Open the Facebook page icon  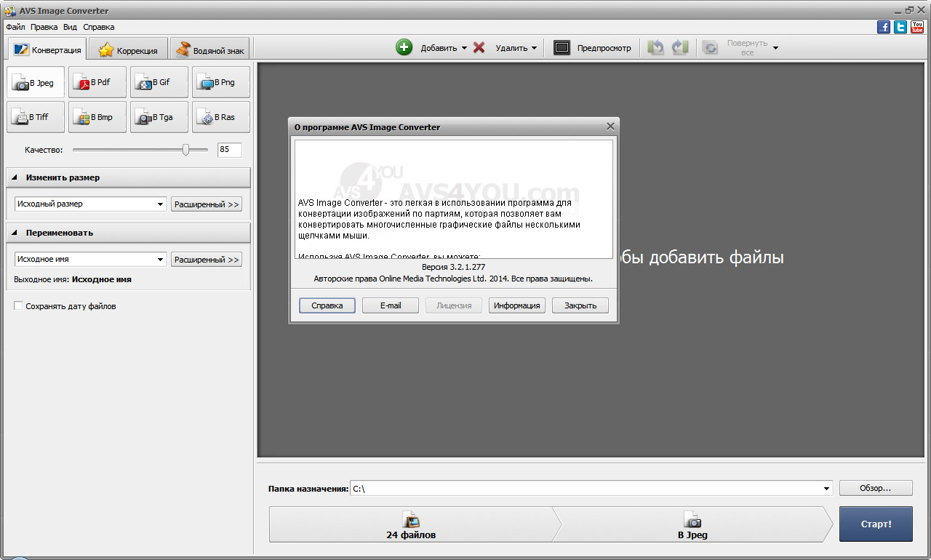tap(884, 27)
